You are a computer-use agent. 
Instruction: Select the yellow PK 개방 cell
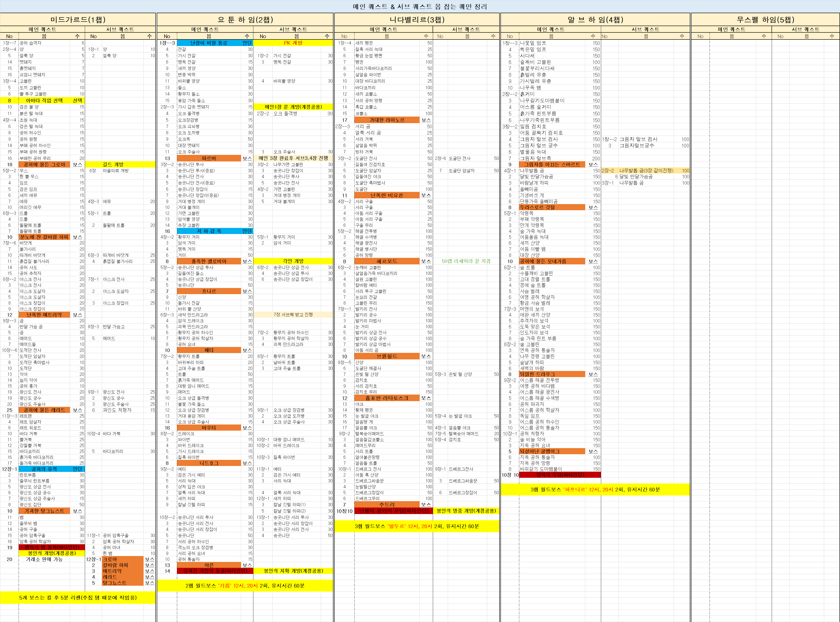(x=293, y=43)
